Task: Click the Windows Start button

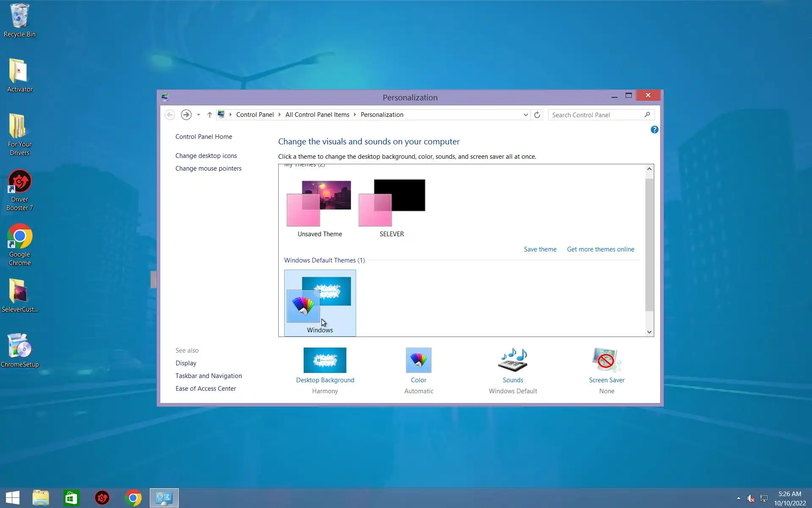Action: (x=12, y=498)
